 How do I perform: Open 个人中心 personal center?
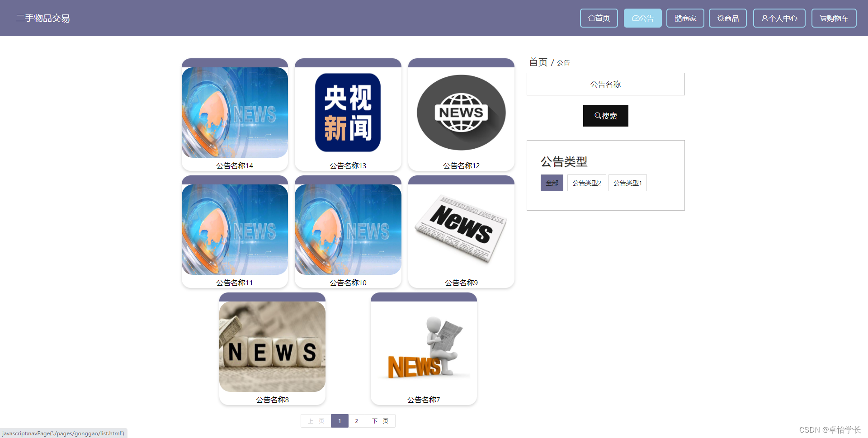(779, 18)
